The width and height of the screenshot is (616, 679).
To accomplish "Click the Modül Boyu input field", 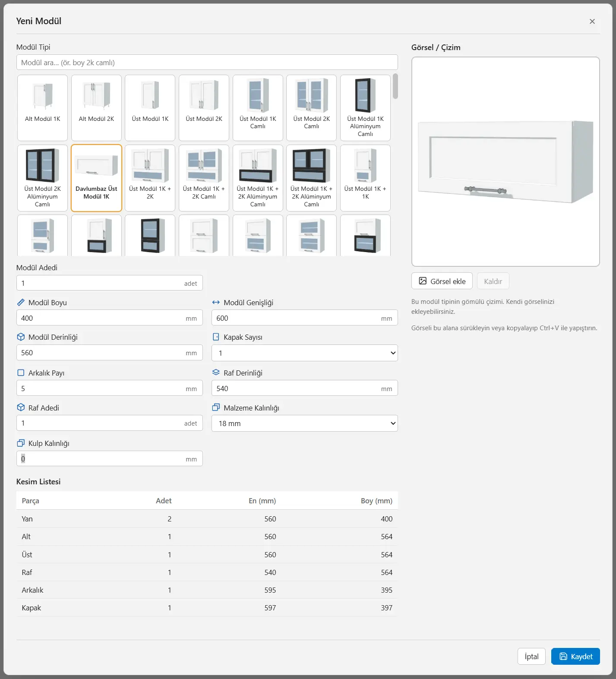I will [109, 318].
